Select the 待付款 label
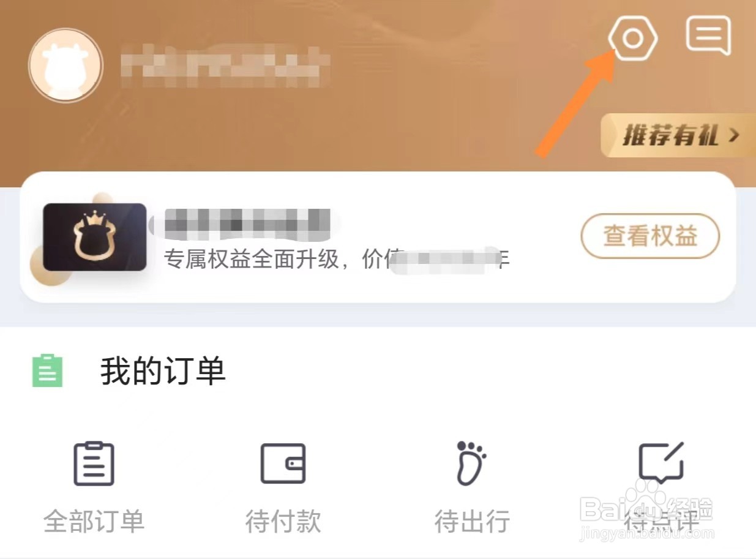This screenshot has height=559, width=756. [x=283, y=522]
